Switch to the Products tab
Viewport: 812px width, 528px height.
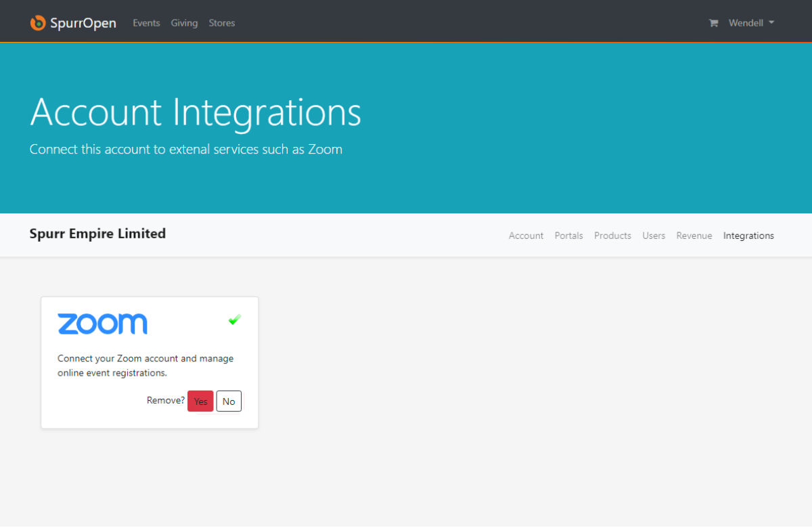point(612,236)
